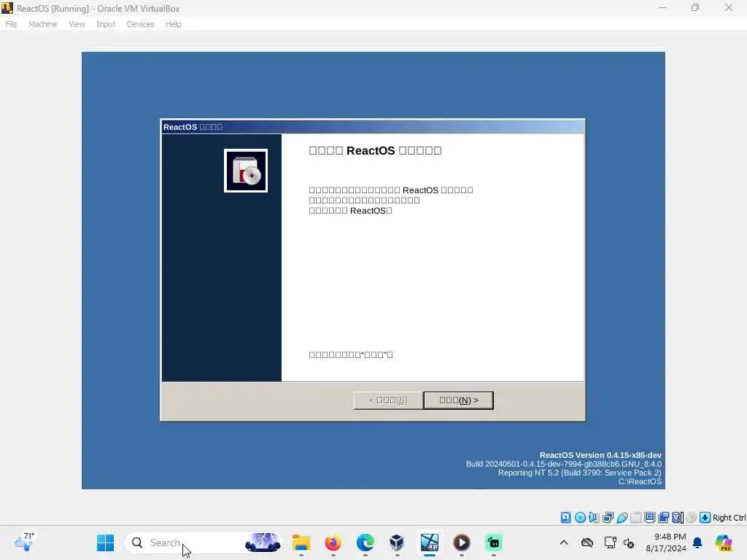Click the optical disc status indicator

point(580,518)
